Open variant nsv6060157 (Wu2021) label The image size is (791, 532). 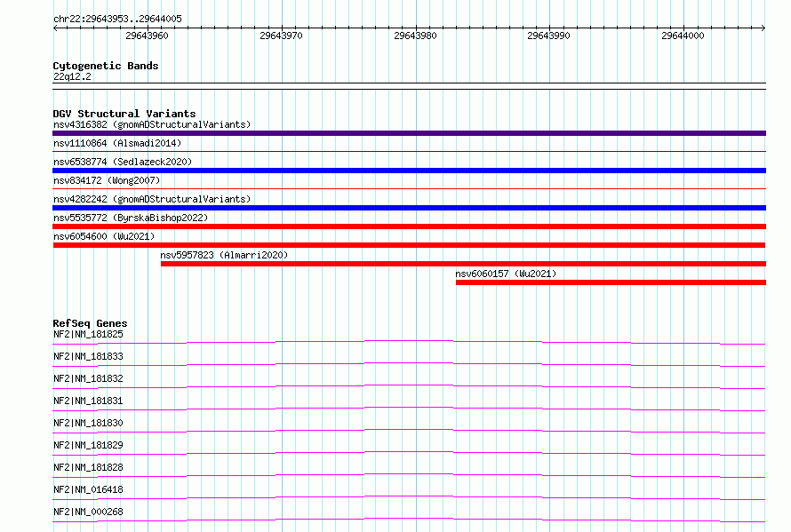[506, 274]
